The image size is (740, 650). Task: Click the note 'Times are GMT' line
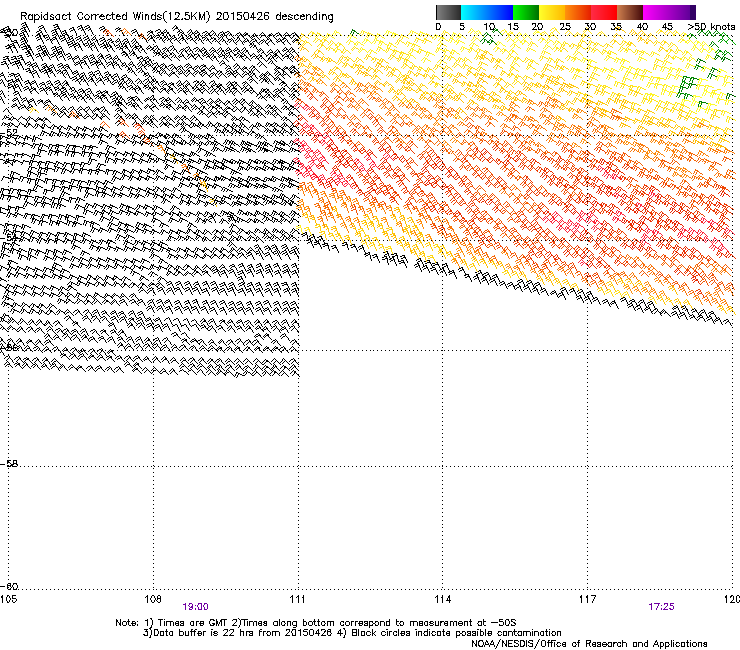click(x=316, y=623)
